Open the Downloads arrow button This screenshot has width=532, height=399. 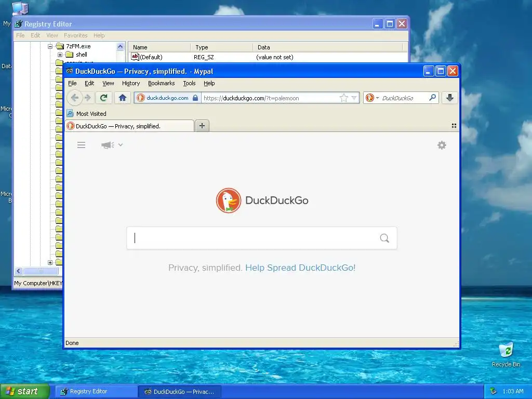pos(450,98)
